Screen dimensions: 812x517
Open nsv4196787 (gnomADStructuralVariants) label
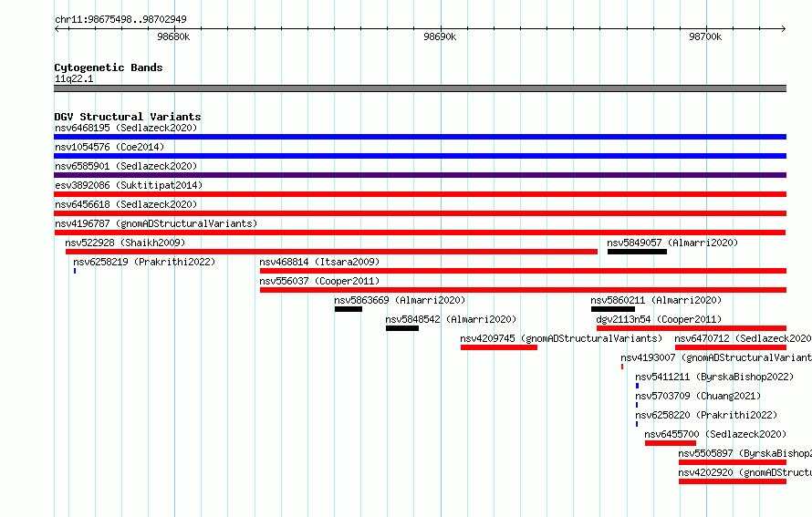tap(156, 223)
